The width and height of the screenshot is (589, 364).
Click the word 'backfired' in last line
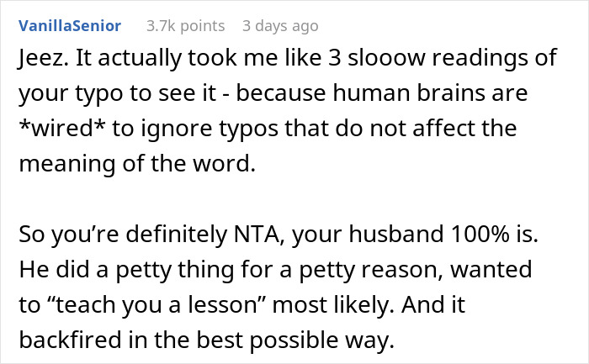(70, 340)
